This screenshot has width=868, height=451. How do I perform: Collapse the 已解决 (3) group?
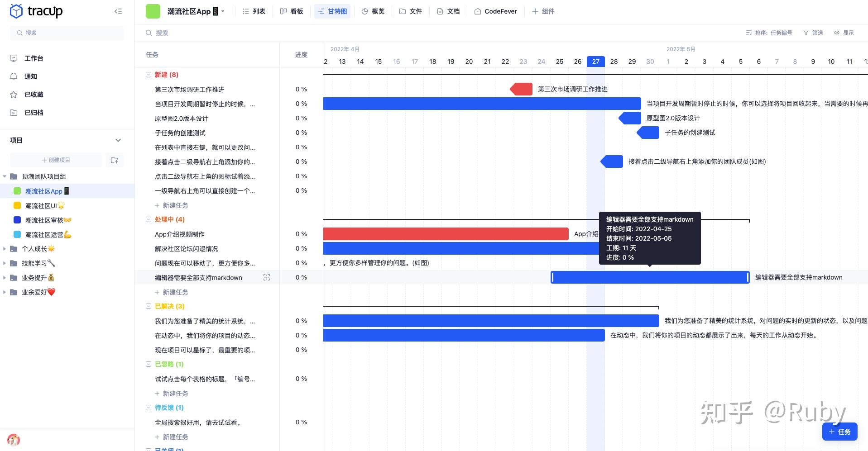148,306
